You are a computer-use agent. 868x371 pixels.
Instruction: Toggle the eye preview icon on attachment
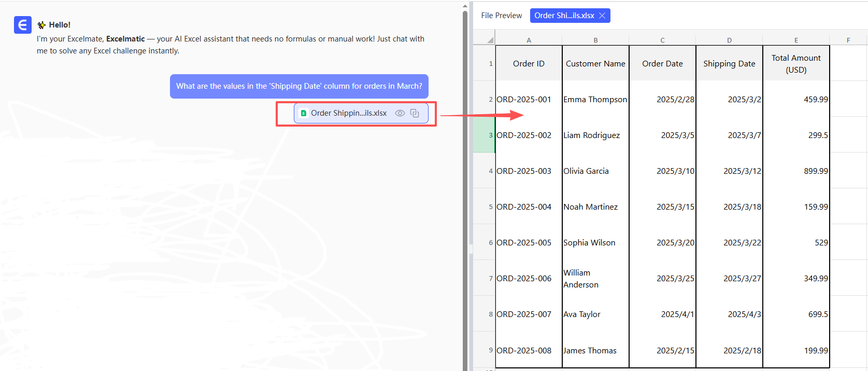[x=400, y=113]
